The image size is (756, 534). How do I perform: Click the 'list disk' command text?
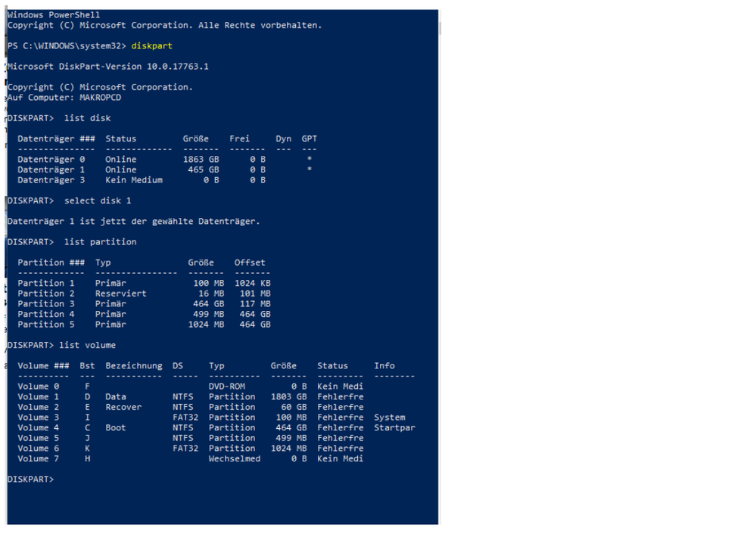click(88, 118)
